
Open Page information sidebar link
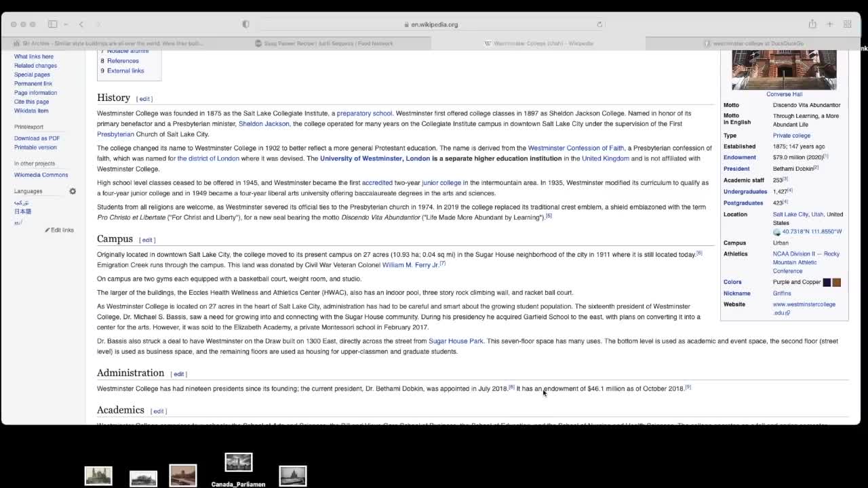[x=35, y=93]
